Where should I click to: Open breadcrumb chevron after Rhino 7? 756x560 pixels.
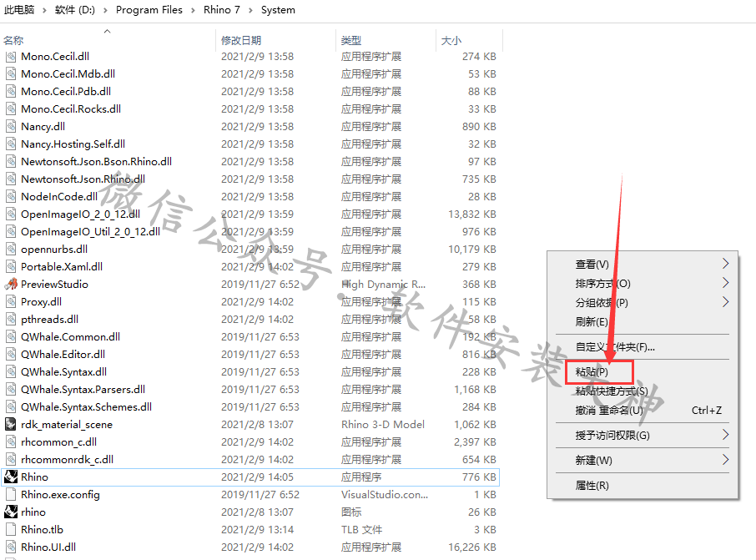pyautogui.click(x=250, y=10)
